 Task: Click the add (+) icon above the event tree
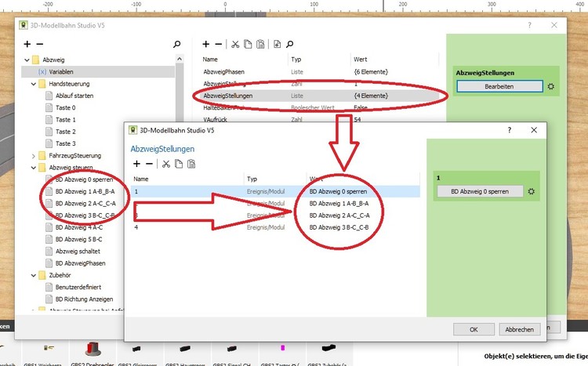pyautogui.click(x=27, y=44)
